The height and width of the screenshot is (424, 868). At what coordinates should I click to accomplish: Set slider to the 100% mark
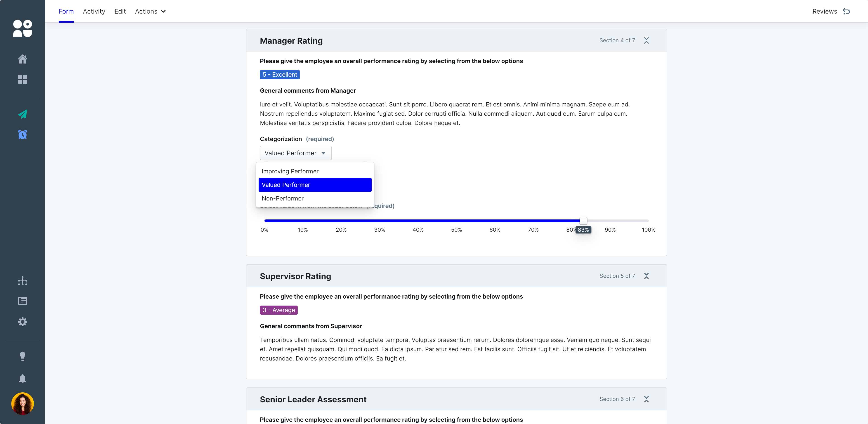(x=648, y=221)
